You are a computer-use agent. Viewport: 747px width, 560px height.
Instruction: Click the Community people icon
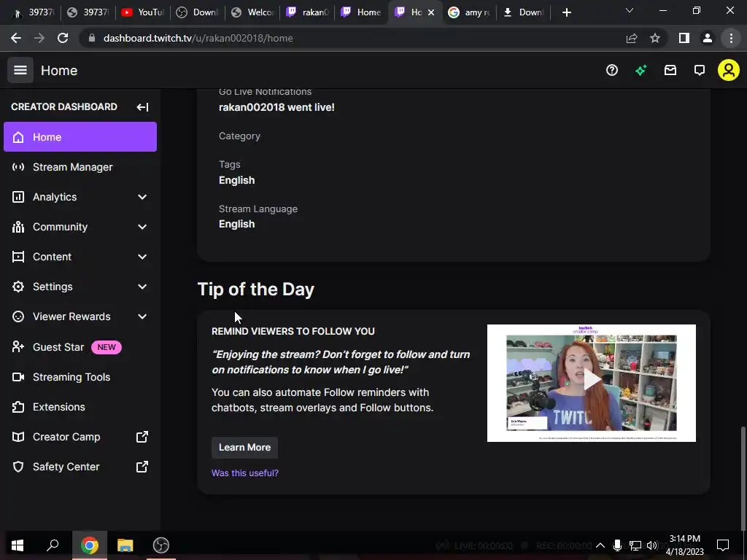(x=18, y=227)
